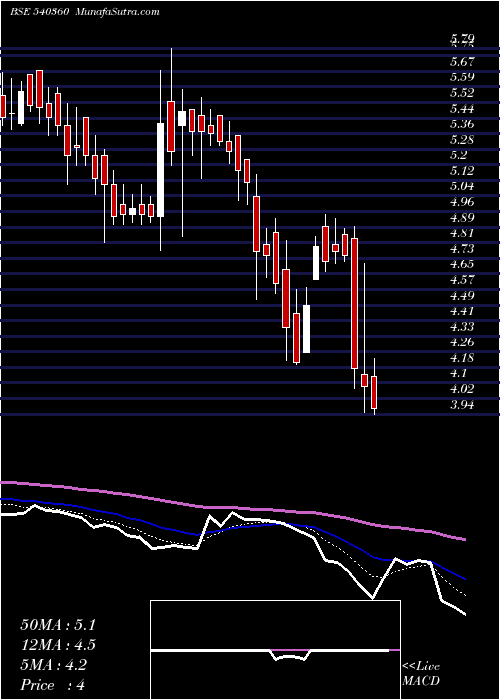Viewport: 500px width, 700px height.
Task: Click the 4.57 price axis label
Action: (462, 280)
